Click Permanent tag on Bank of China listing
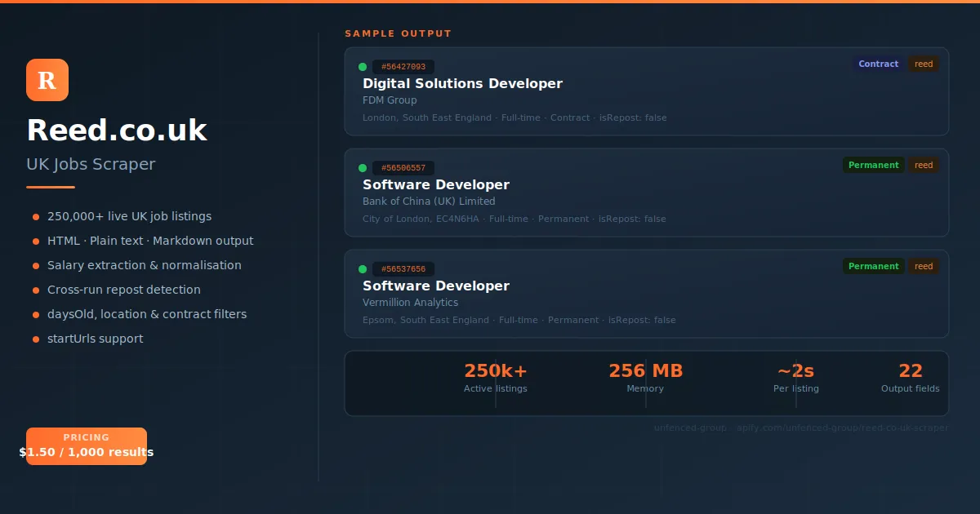This screenshot has width=980, height=514. [x=873, y=165]
